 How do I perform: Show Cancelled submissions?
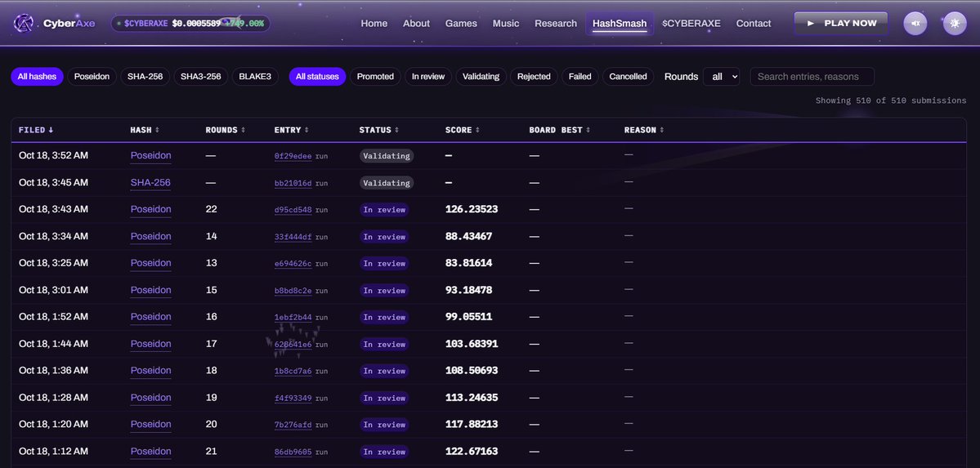click(628, 77)
